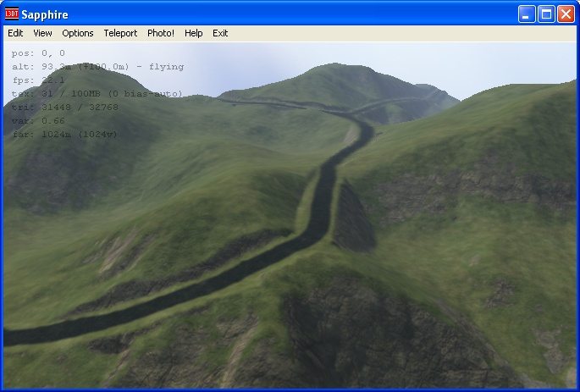Open the View menu

[42, 33]
